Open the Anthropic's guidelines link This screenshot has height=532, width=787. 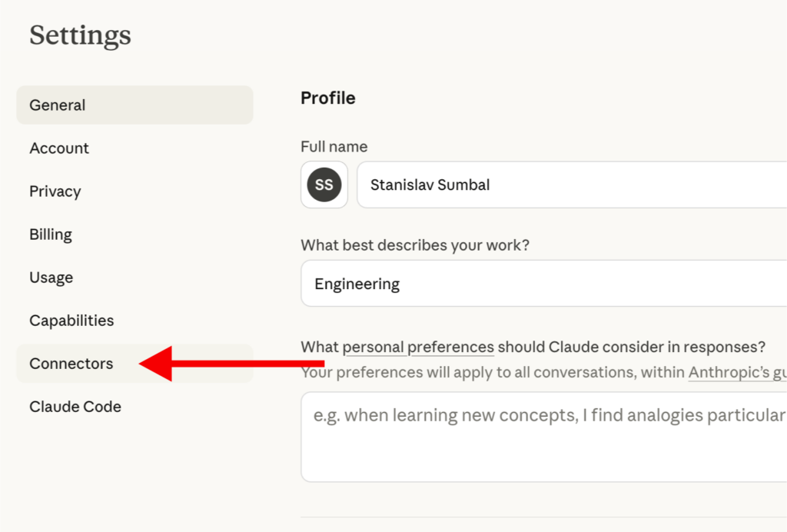(x=737, y=372)
